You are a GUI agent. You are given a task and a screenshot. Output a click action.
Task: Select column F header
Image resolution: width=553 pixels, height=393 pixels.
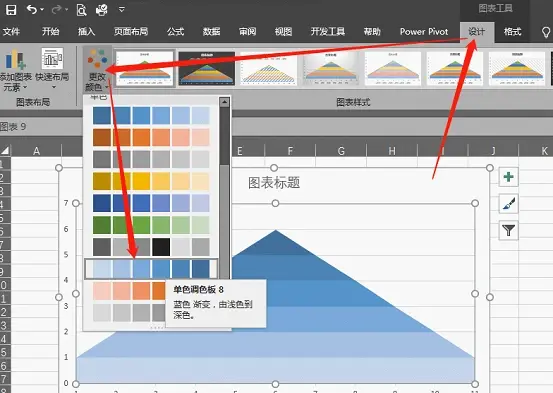click(290, 151)
